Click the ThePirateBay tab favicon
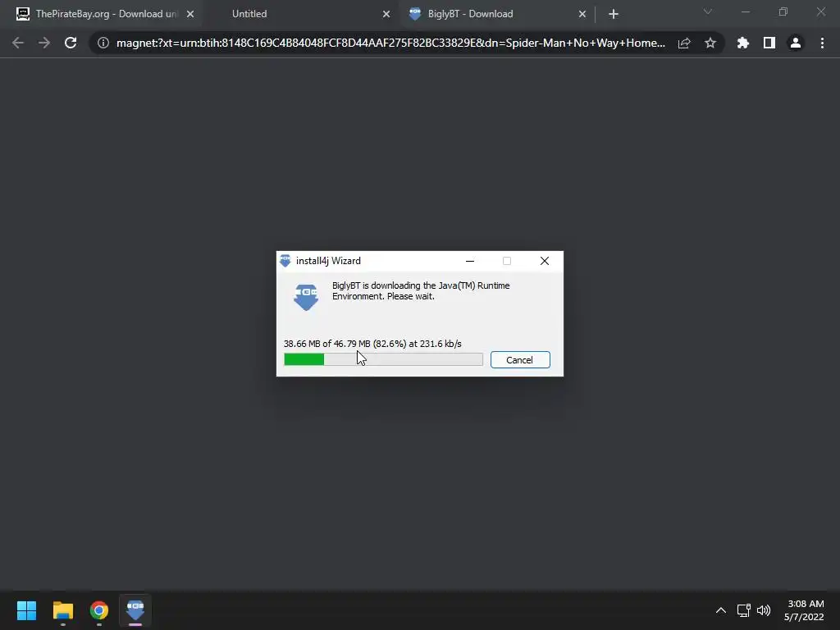Viewport: 840px width, 630px height. pyautogui.click(x=23, y=14)
